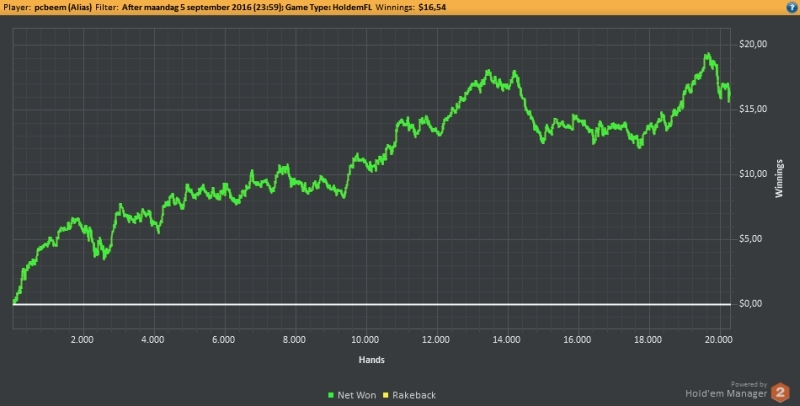Click the graph peak near 20.000 hands
The image size is (800, 406).
click(x=707, y=54)
